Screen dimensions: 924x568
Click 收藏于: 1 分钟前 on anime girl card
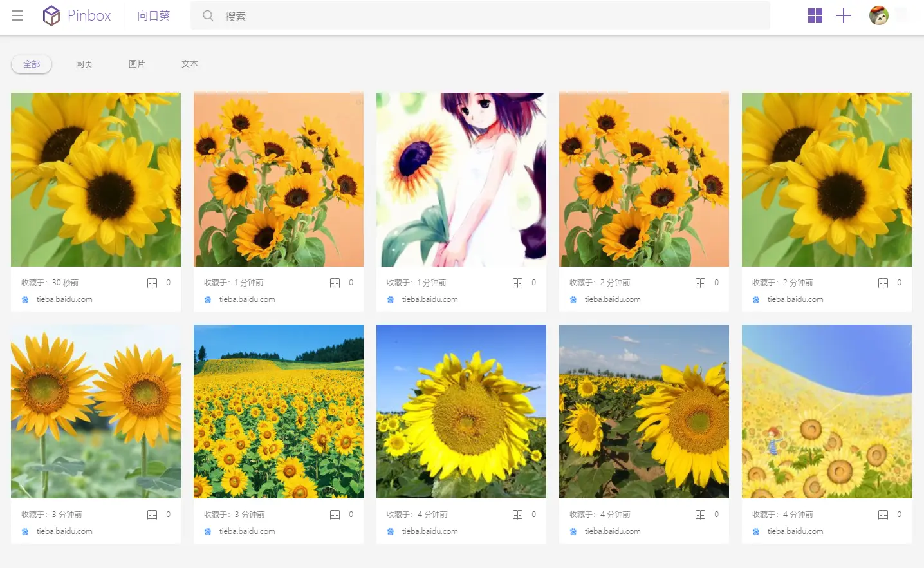(x=417, y=283)
